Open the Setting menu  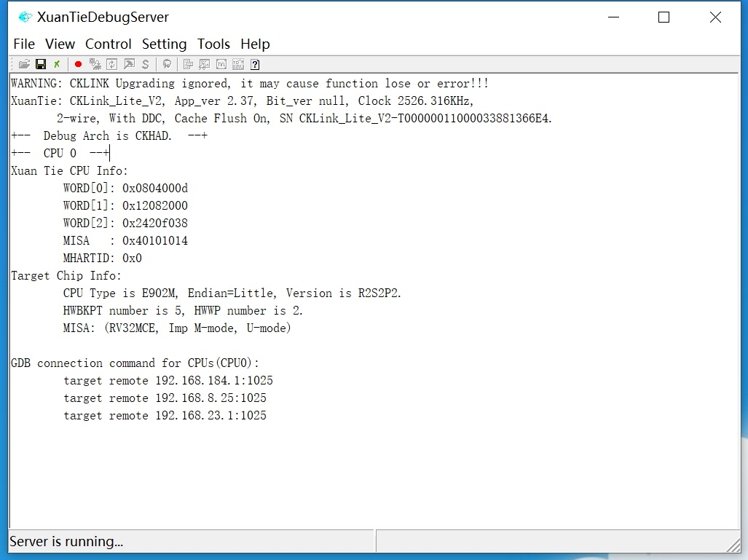click(x=164, y=44)
